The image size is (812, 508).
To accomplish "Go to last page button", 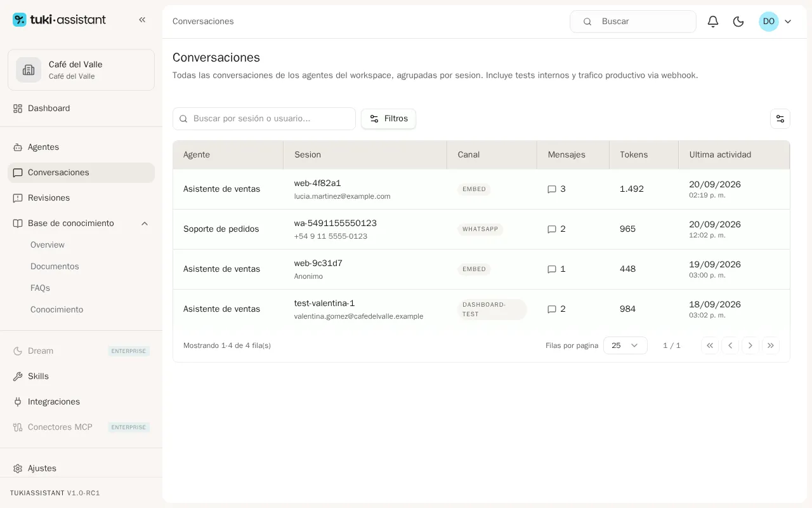I will (771, 345).
